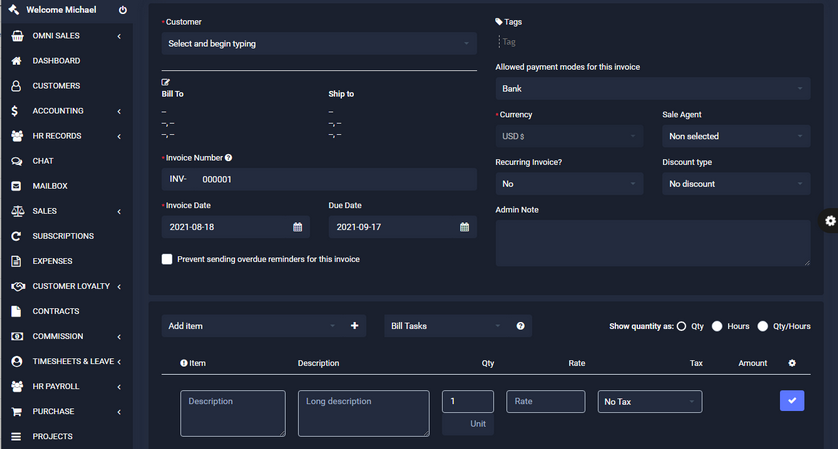Open the Recurring Invoice dropdown
Image resolution: width=838 pixels, height=449 pixels.
(568, 184)
